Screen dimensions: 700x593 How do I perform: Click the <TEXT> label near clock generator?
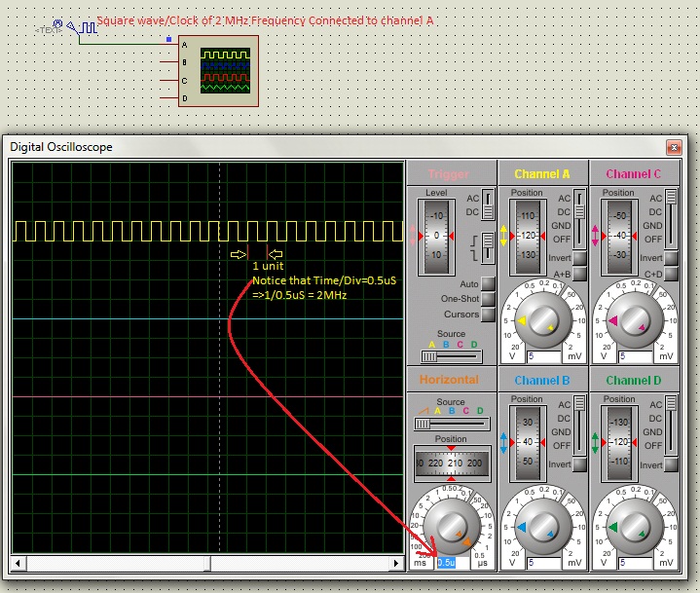tap(49, 30)
